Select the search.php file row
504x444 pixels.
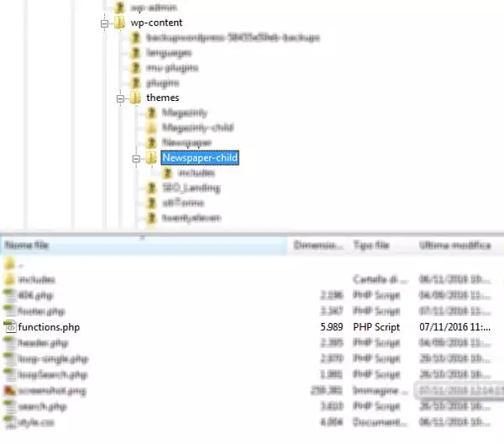click(x=247, y=406)
